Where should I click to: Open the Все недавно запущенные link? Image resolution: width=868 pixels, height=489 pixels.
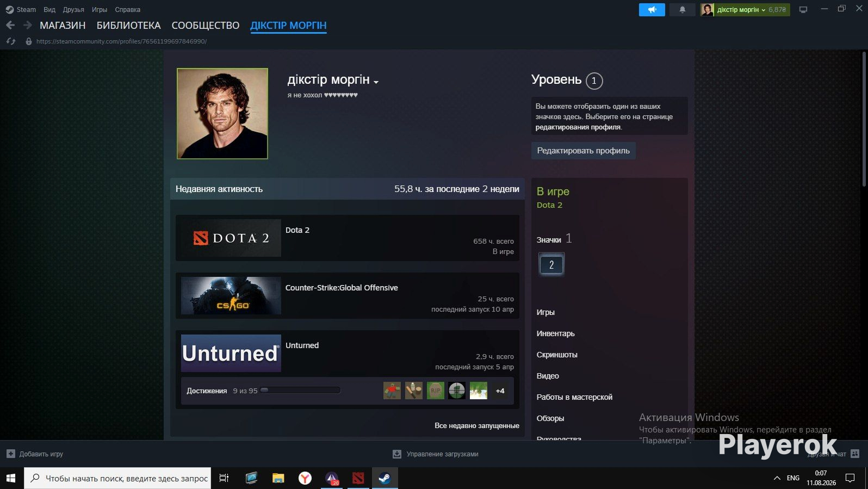[x=477, y=425]
